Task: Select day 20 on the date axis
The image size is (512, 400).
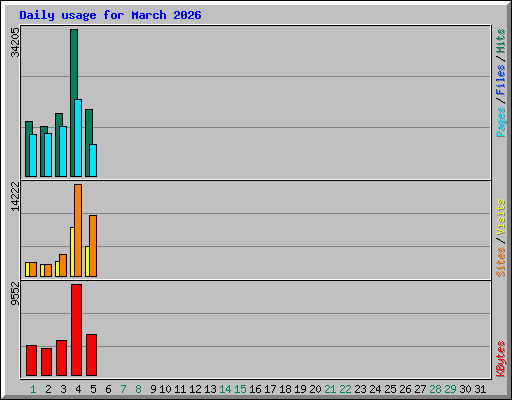Action: click(315, 389)
